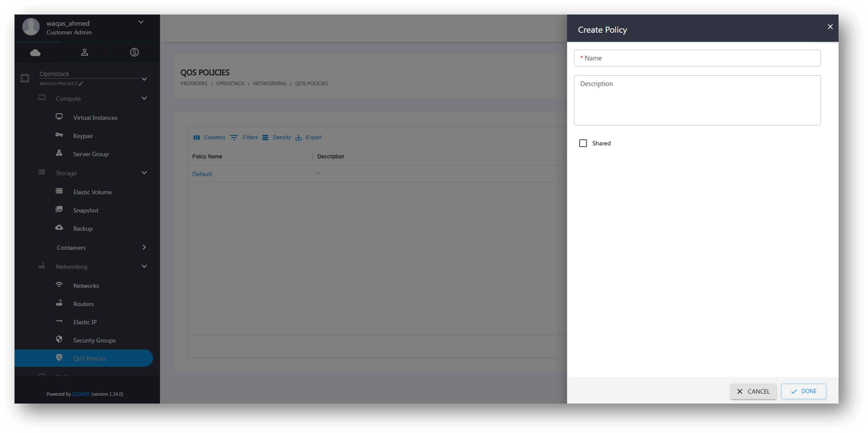Go to Security Groups menu item

pos(94,340)
